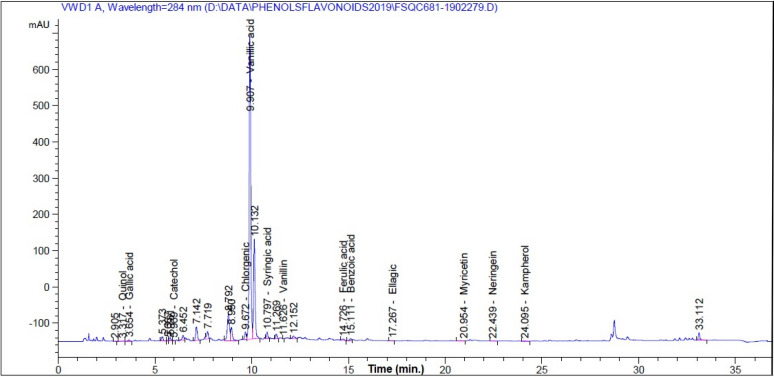Click the 35 x-axis tick value
The image size is (774, 377).
pyautogui.click(x=735, y=369)
